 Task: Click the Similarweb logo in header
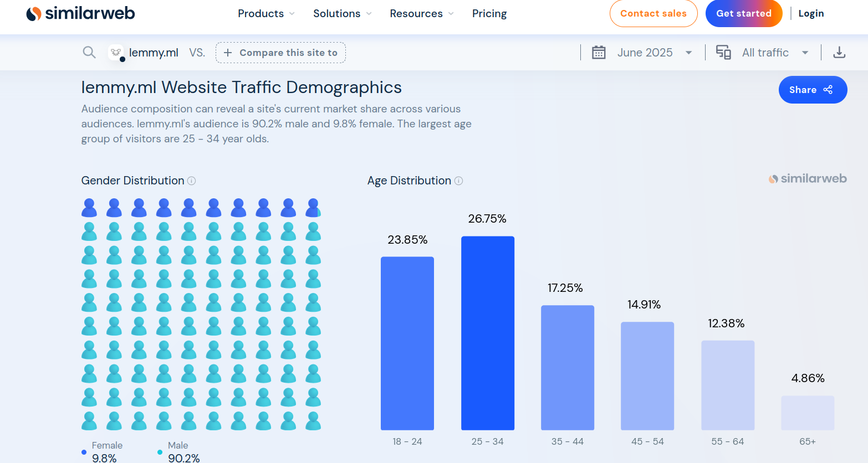click(80, 13)
